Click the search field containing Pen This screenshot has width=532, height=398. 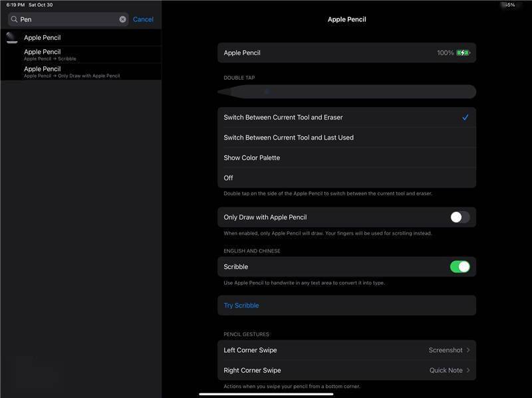click(x=66, y=20)
